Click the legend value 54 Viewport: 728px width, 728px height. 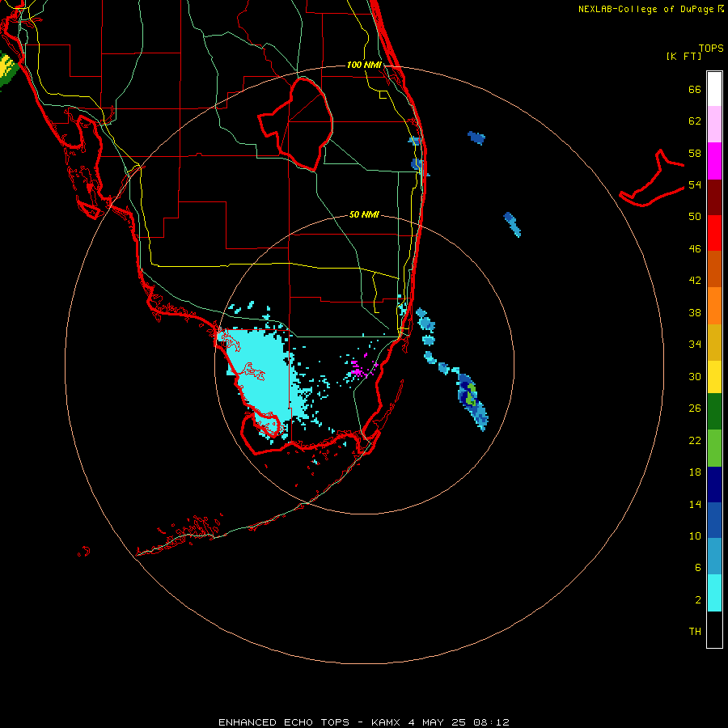pos(695,184)
